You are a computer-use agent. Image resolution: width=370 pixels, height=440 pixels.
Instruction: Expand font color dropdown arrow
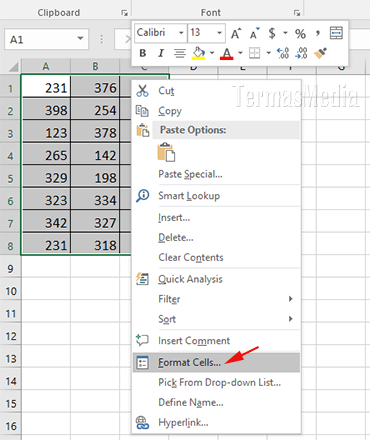[x=240, y=53]
